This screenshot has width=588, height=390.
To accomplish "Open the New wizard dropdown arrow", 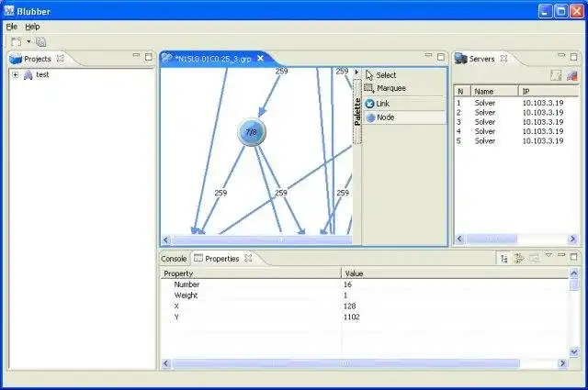I will coord(28,41).
